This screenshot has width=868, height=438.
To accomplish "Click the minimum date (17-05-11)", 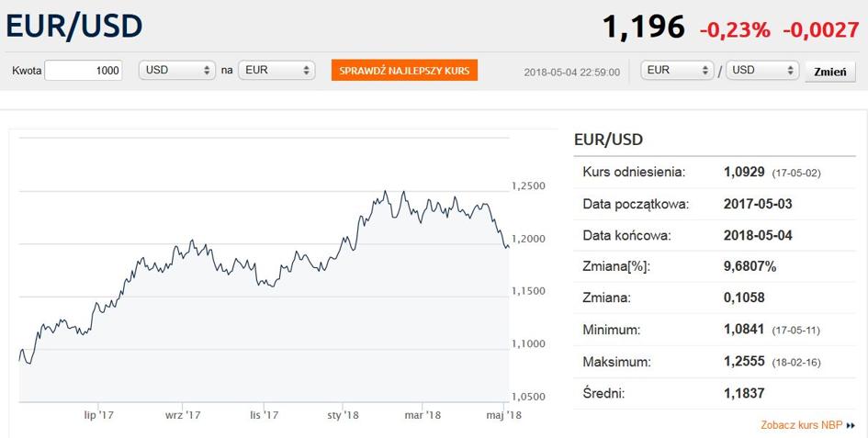I will coord(796,331).
